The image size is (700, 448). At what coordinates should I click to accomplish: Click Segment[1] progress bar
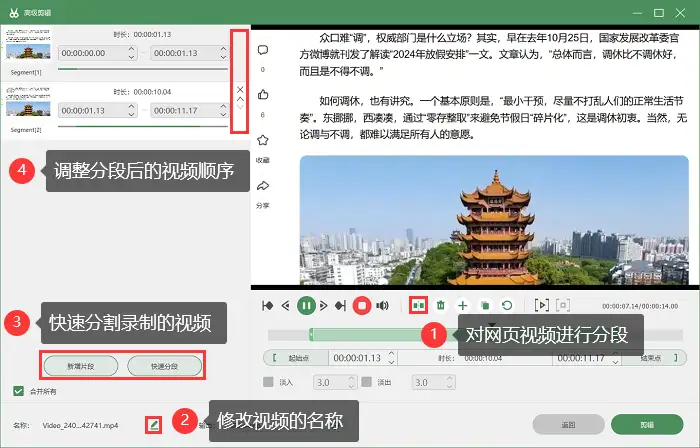pos(143,69)
